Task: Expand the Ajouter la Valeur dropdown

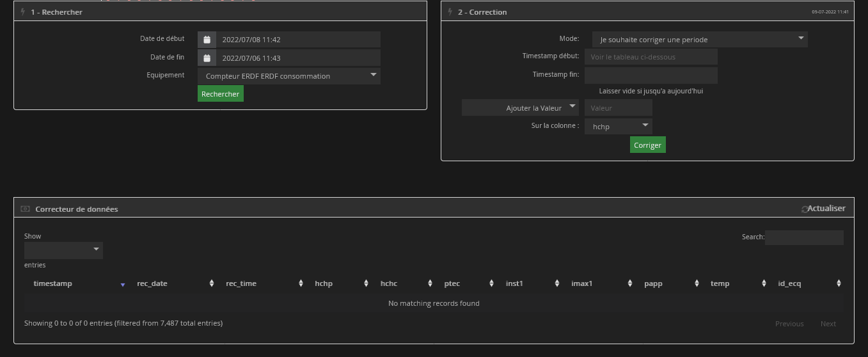Action: click(521, 108)
